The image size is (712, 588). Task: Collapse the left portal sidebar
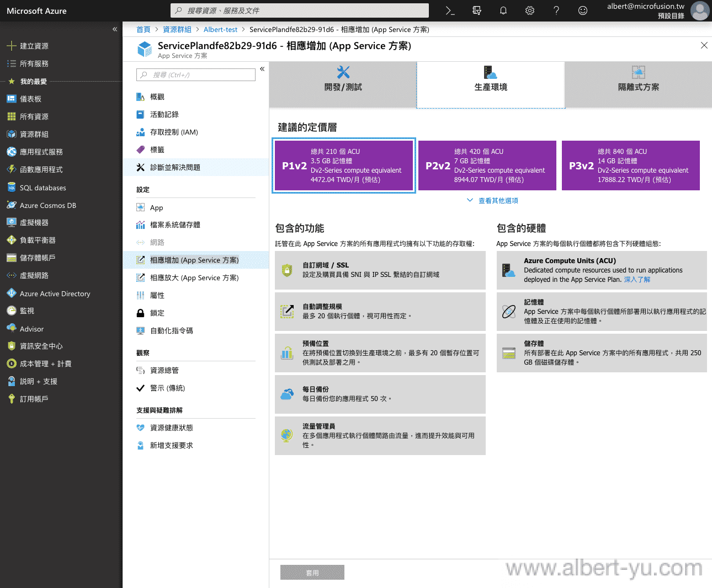pyautogui.click(x=115, y=29)
